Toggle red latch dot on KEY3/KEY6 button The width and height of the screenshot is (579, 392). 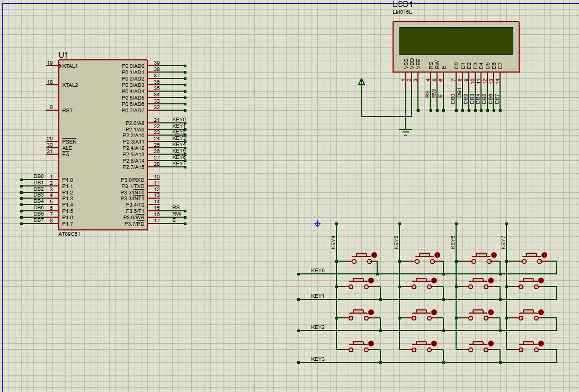pyautogui.click(x=491, y=344)
